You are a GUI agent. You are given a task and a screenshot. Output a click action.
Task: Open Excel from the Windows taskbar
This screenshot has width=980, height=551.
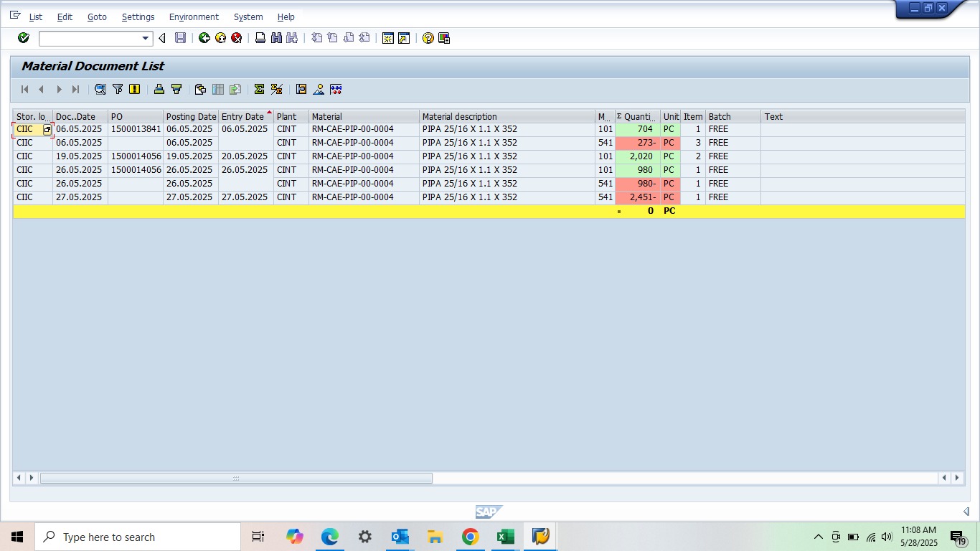click(x=505, y=537)
